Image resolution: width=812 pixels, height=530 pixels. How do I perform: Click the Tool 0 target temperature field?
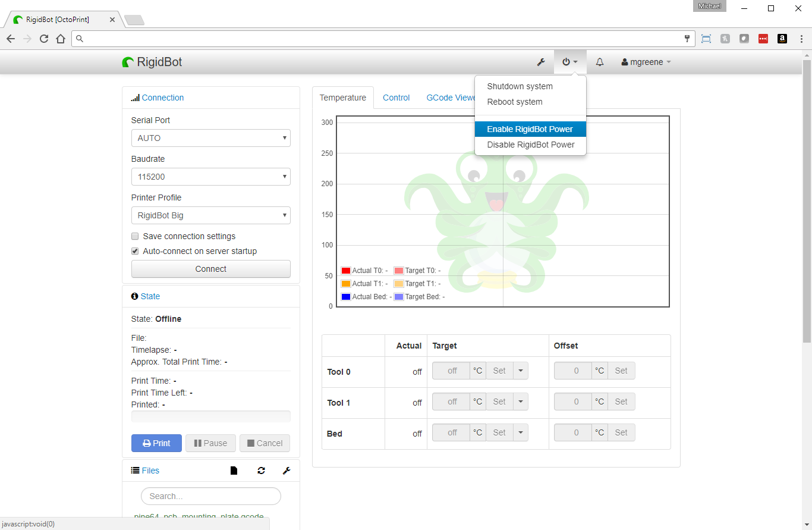coord(451,371)
